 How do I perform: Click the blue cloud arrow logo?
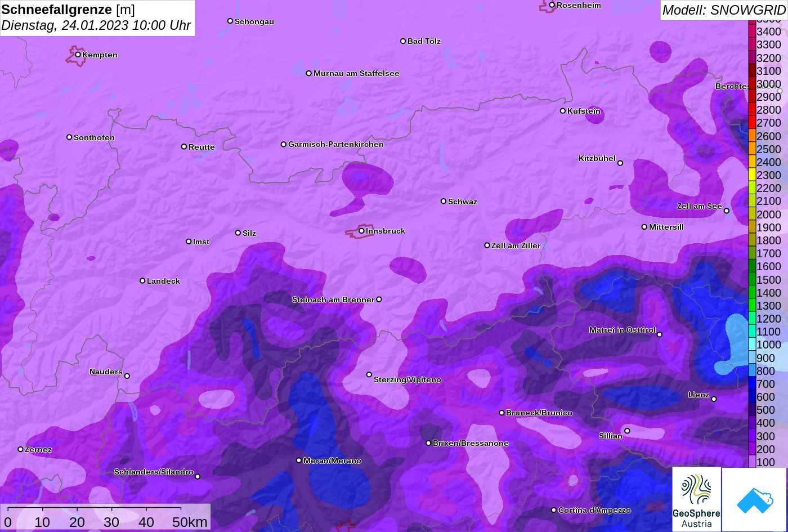click(x=755, y=500)
